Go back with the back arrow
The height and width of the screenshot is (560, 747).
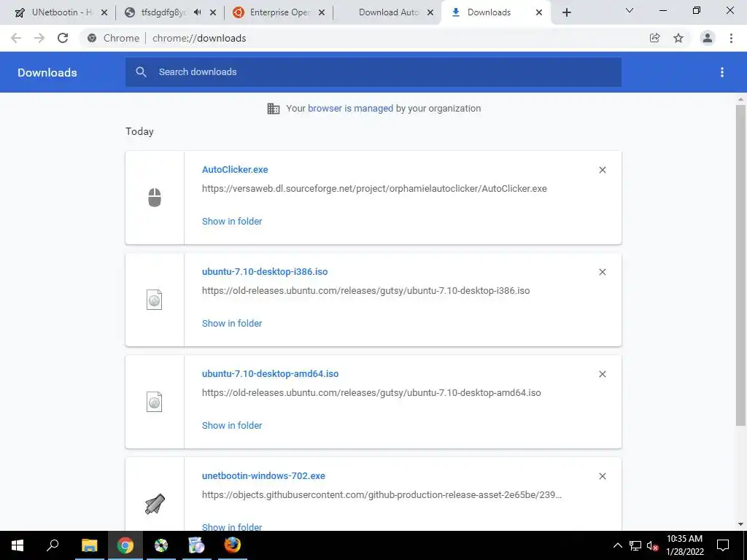(x=16, y=38)
